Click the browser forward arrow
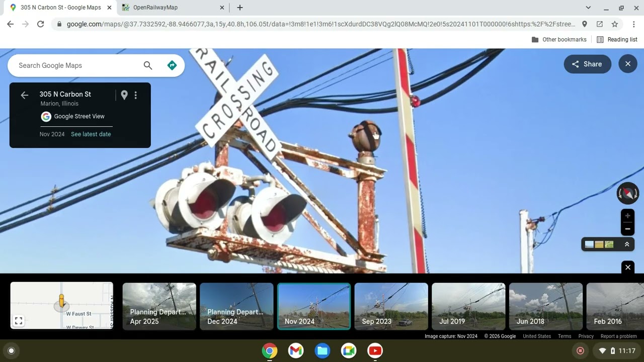This screenshot has height=362, width=644. pos(25,24)
